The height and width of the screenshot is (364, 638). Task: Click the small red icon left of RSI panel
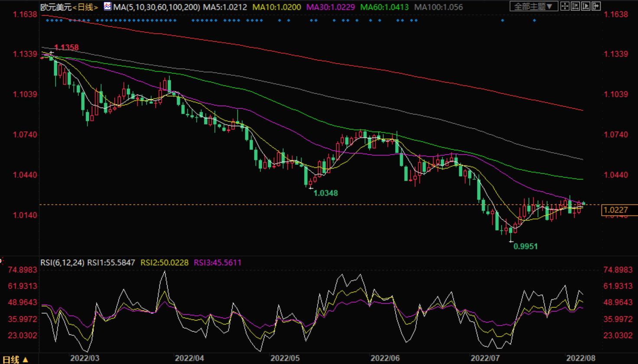click(x=1, y=261)
